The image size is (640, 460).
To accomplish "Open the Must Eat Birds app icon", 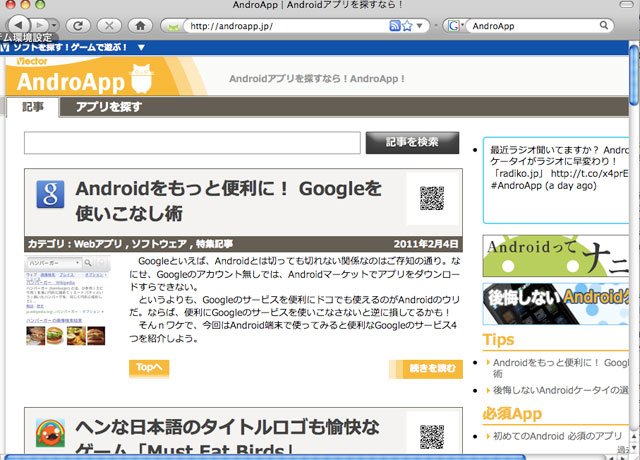I will point(50,433).
